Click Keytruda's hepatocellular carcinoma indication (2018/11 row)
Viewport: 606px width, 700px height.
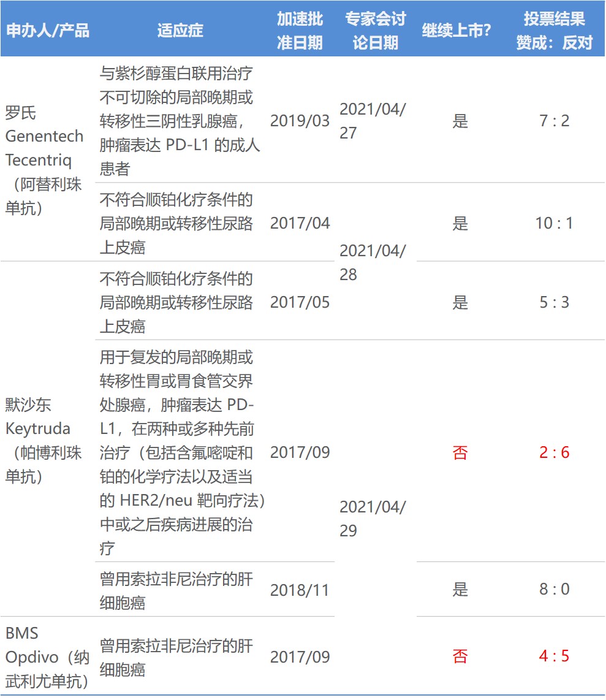coord(176,591)
